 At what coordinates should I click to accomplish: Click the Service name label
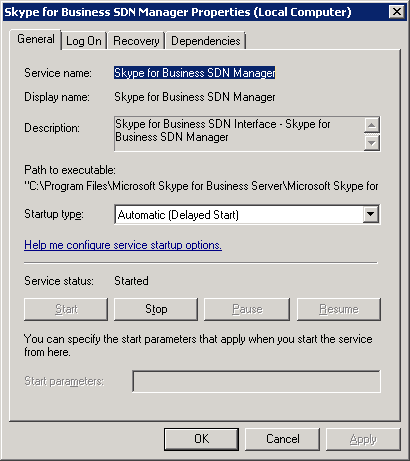tap(58, 73)
